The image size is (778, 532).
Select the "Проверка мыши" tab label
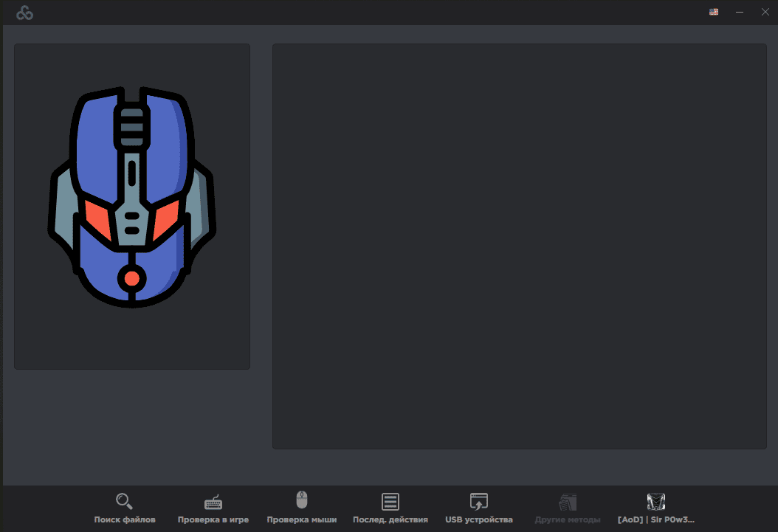point(301,519)
